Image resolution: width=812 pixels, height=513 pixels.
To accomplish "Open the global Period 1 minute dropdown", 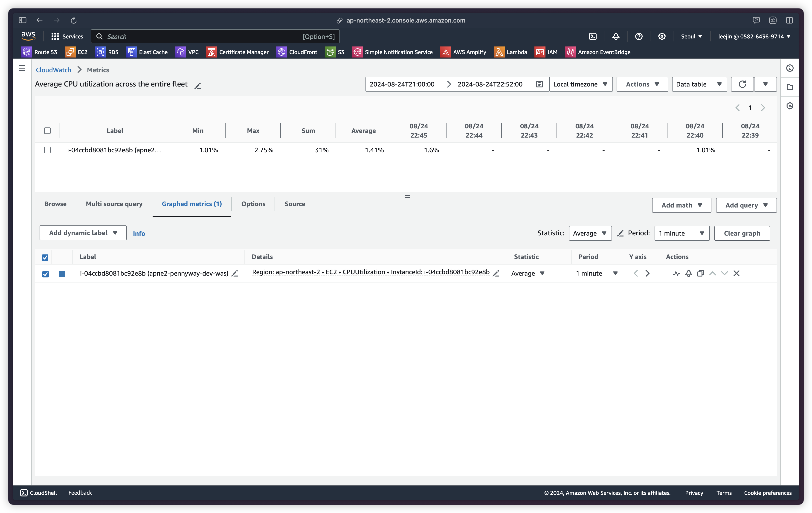I will click(x=682, y=233).
